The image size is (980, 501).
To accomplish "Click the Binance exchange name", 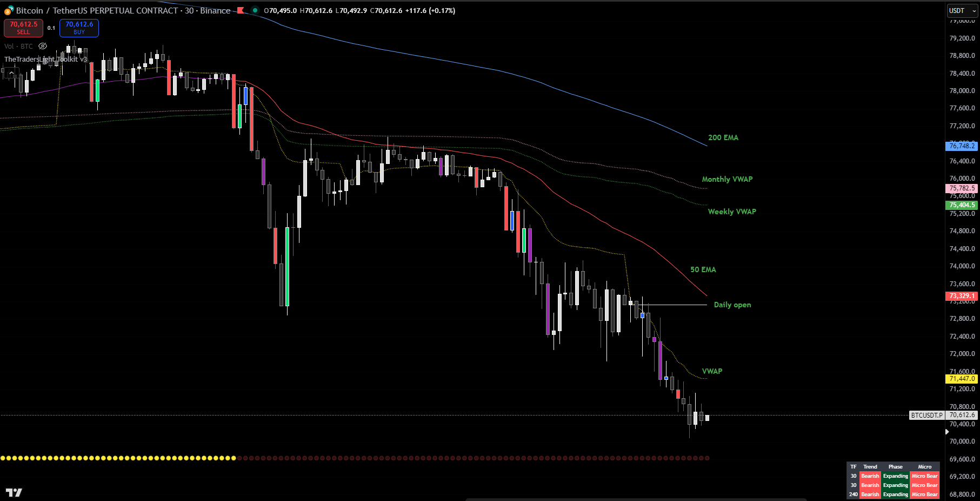I will [x=215, y=10].
